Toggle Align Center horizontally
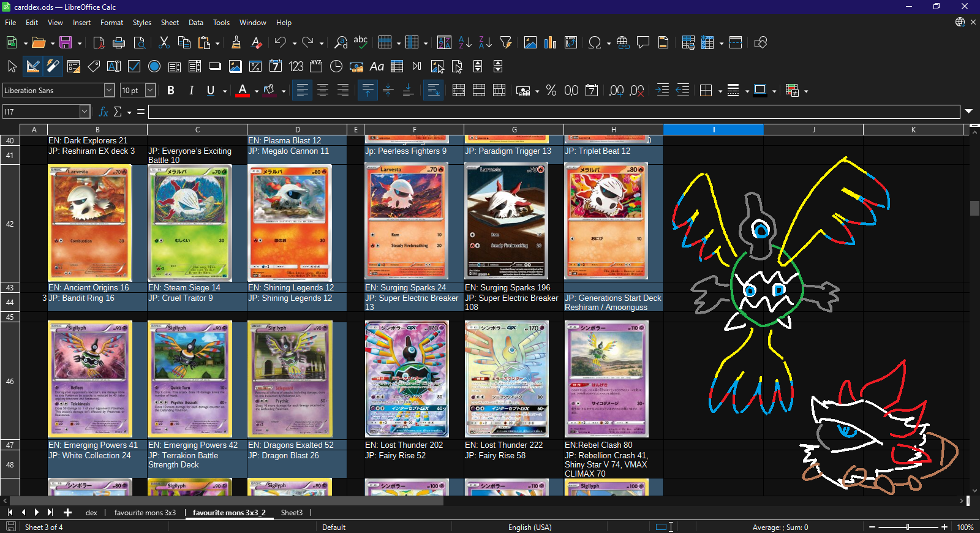The height and width of the screenshot is (533, 980). click(323, 91)
